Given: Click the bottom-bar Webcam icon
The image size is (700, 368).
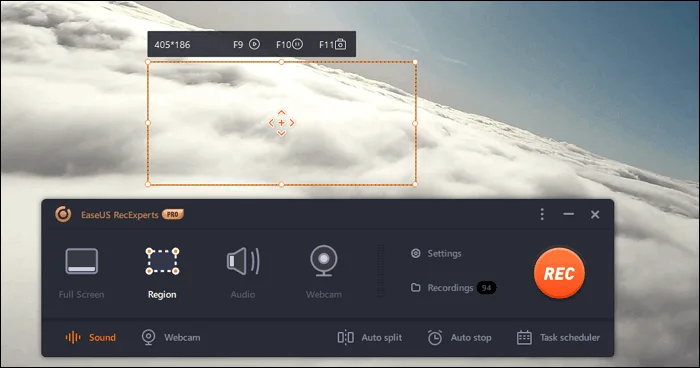Looking at the screenshot, I should coord(149,337).
